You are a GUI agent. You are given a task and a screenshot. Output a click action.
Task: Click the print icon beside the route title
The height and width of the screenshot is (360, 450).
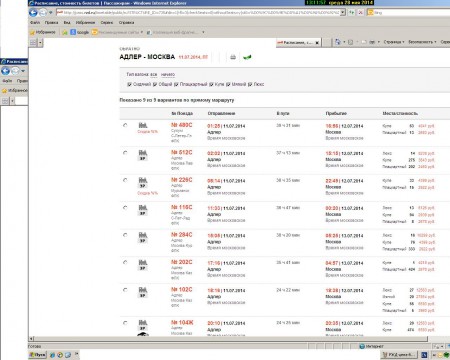233,57
